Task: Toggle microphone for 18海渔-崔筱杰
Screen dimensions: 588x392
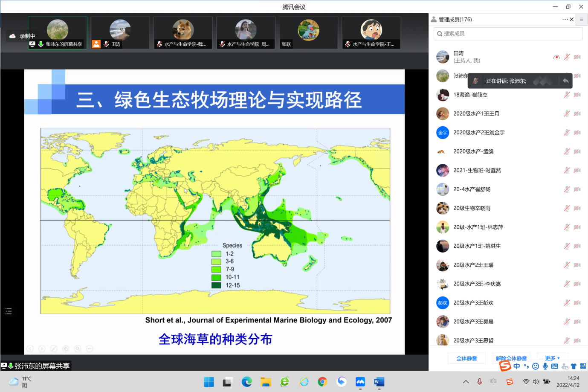Action: [567, 95]
